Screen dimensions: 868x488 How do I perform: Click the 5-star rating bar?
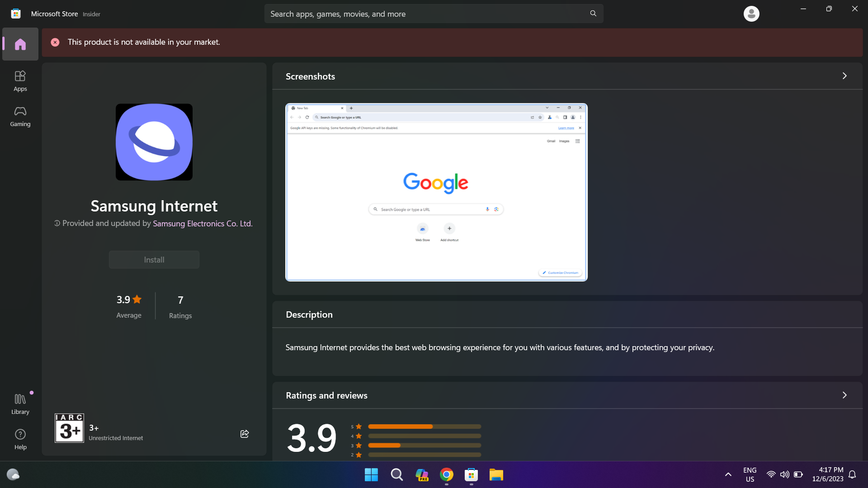(424, 427)
